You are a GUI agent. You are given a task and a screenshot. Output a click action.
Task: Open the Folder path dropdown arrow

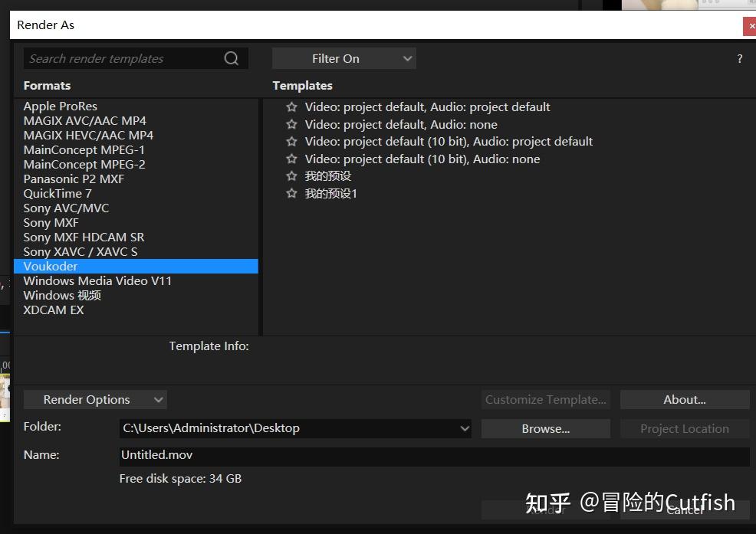464,428
